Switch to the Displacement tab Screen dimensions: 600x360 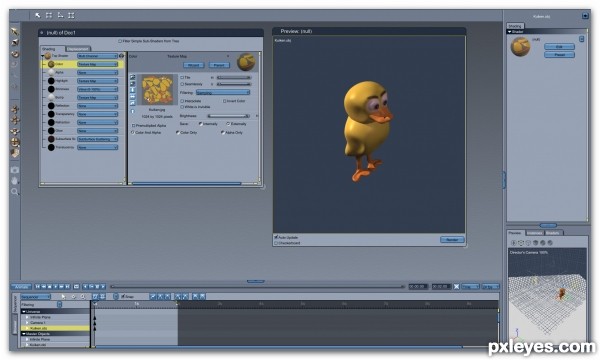(x=78, y=49)
